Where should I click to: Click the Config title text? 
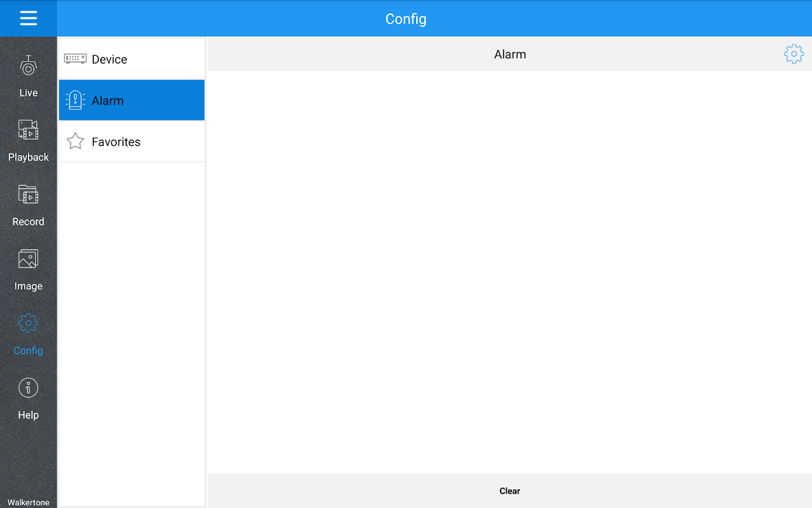point(406,19)
